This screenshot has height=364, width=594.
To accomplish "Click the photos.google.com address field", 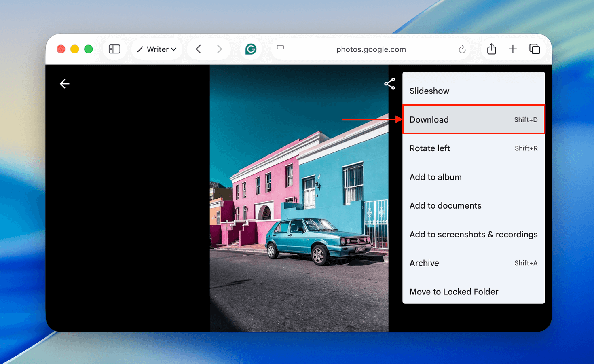I will [x=371, y=49].
